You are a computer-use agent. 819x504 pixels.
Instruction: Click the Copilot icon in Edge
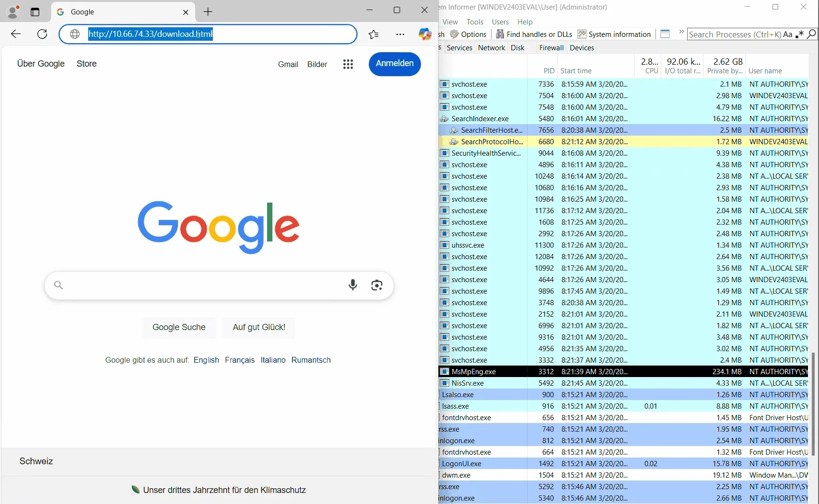point(425,34)
